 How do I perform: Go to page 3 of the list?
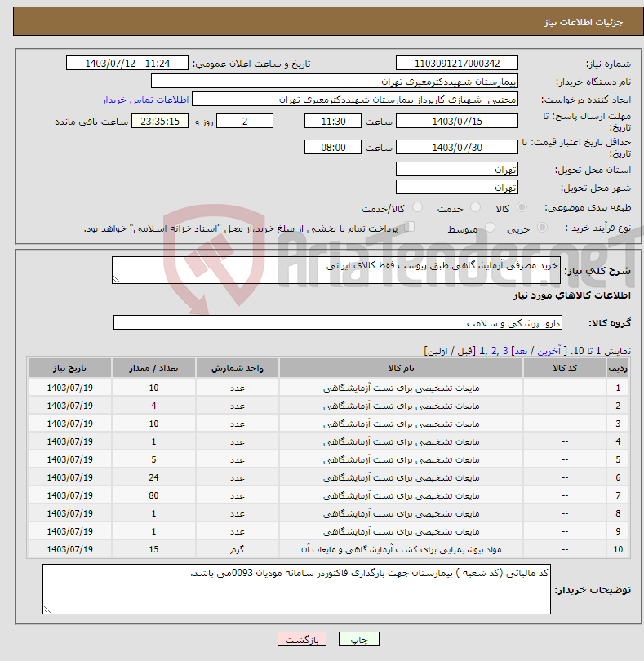505,351
